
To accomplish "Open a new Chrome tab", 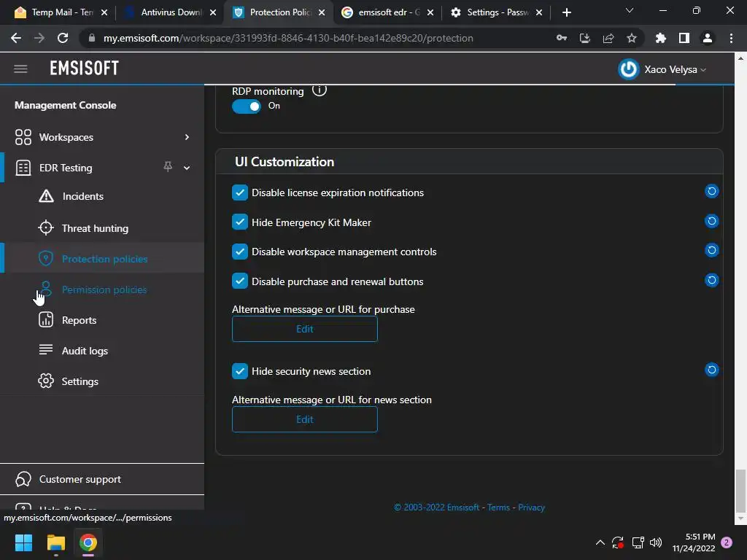I will click(566, 12).
